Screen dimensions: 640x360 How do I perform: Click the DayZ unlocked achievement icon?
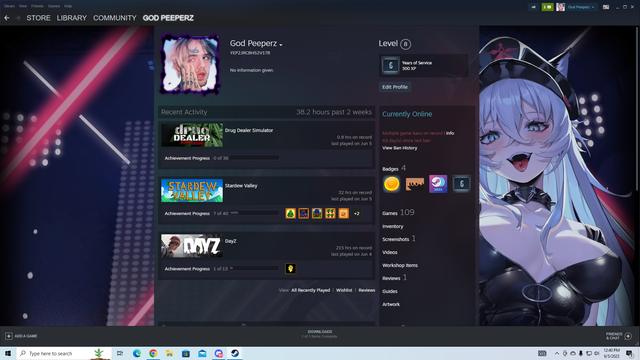pos(291,269)
